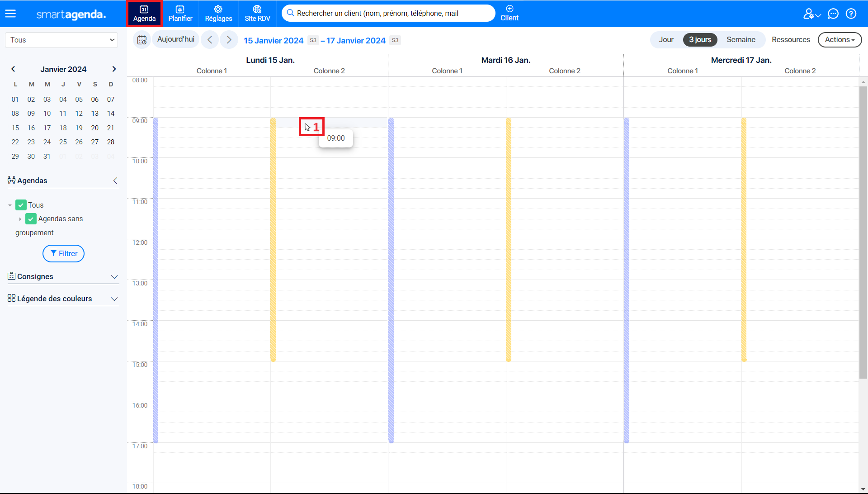Viewport: 868px width, 494px height.
Task: Click the search magnifier icon
Action: point(291,13)
